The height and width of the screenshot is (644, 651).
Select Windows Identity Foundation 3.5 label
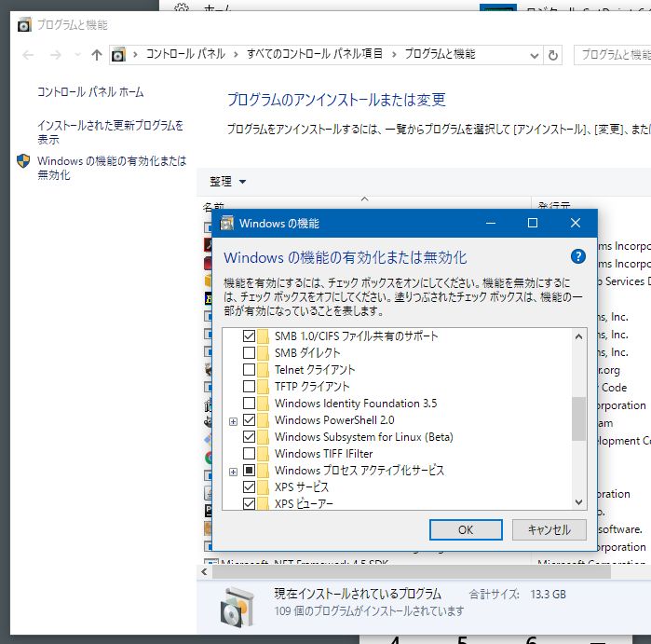click(356, 403)
